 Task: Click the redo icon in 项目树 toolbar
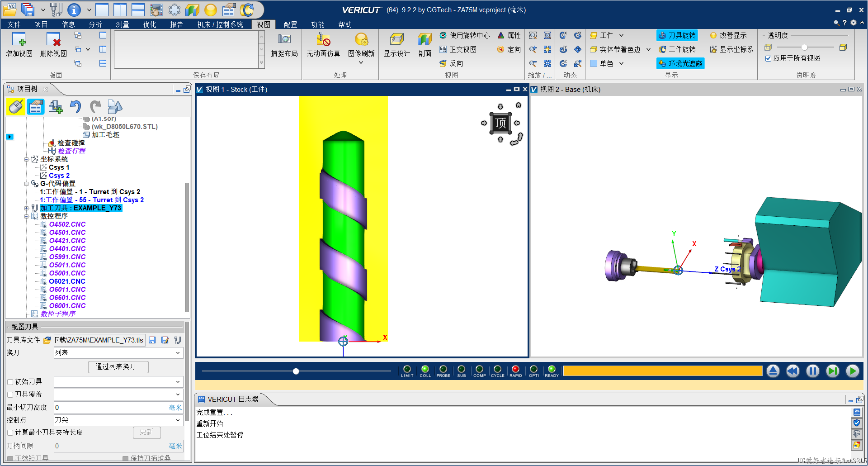pyautogui.click(x=95, y=107)
